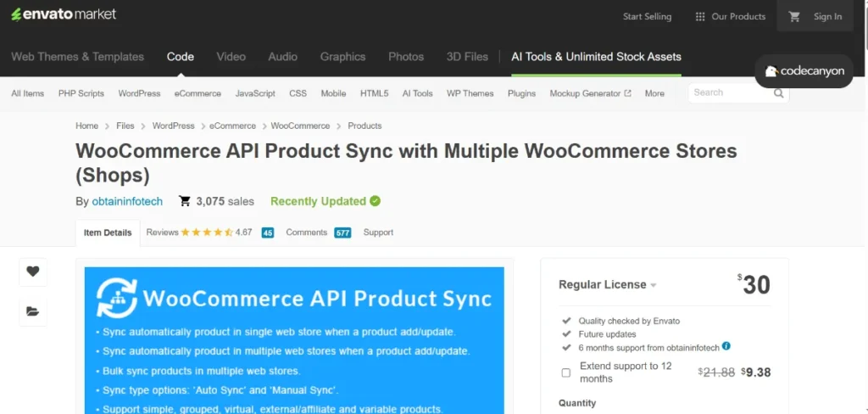Open AI Tools subnav category
This screenshot has width=868, height=414.
click(x=417, y=93)
